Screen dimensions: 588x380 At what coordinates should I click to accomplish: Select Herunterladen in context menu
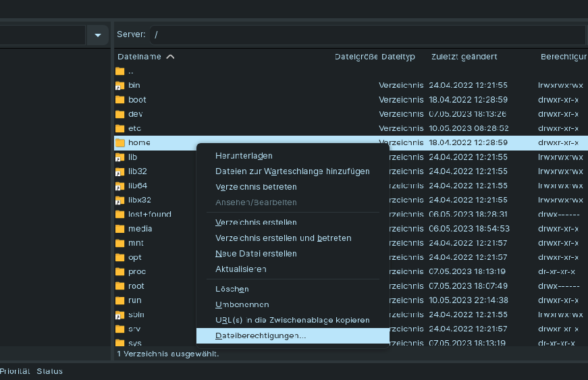244,156
